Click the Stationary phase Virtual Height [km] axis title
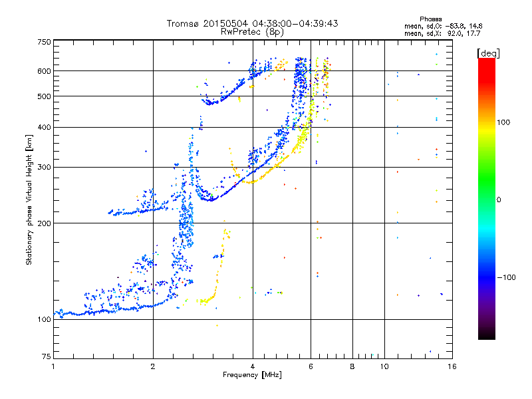The height and width of the screenshot is (399, 532). [29, 199]
